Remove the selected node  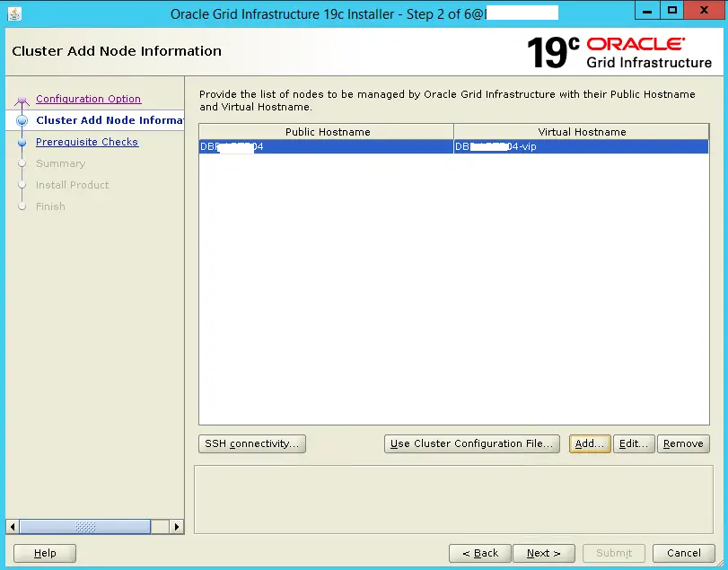(683, 443)
